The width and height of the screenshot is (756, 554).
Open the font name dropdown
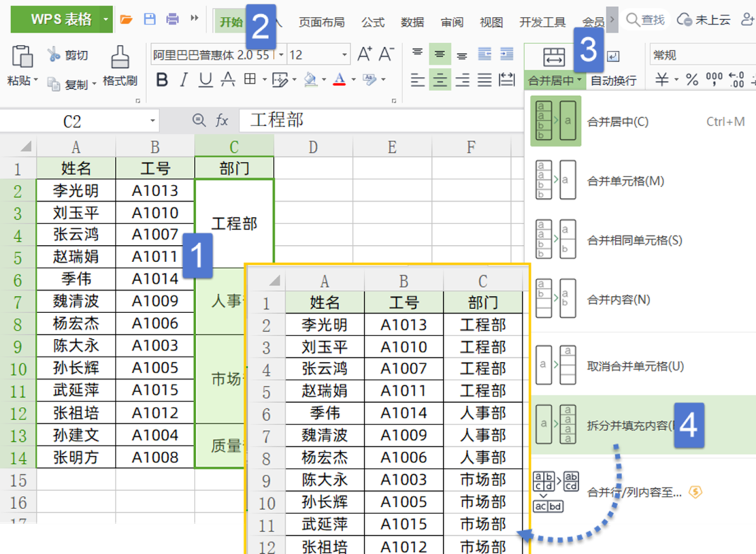pyautogui.click(x=281, y=55)
